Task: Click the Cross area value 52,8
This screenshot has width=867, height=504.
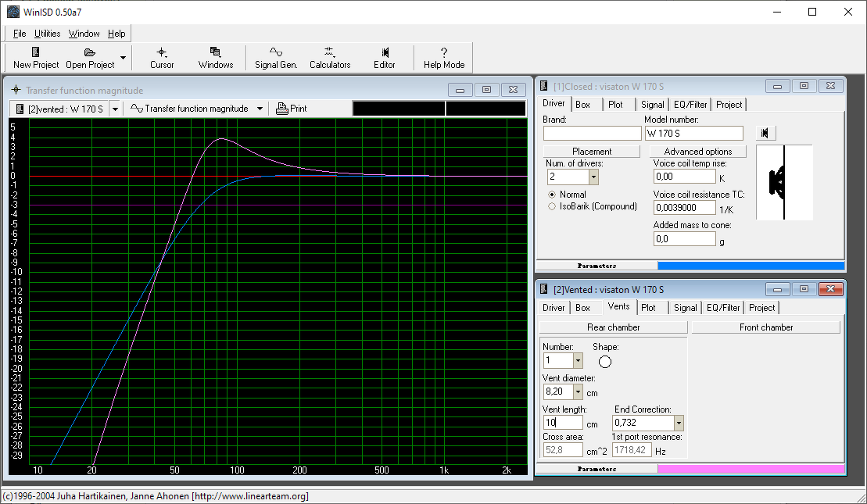Action: (563, 450)
